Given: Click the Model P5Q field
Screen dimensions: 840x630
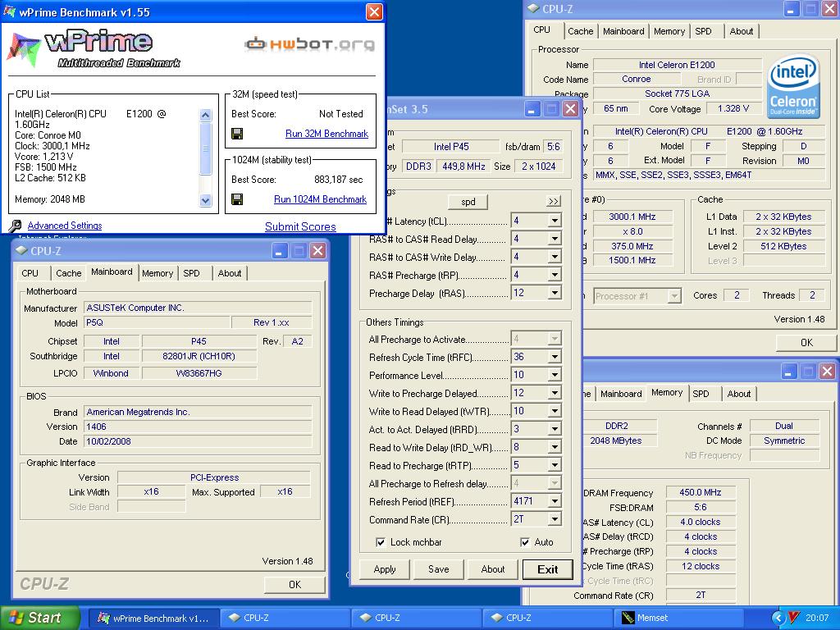Looking at the screenshot, I should pos(157,322).
